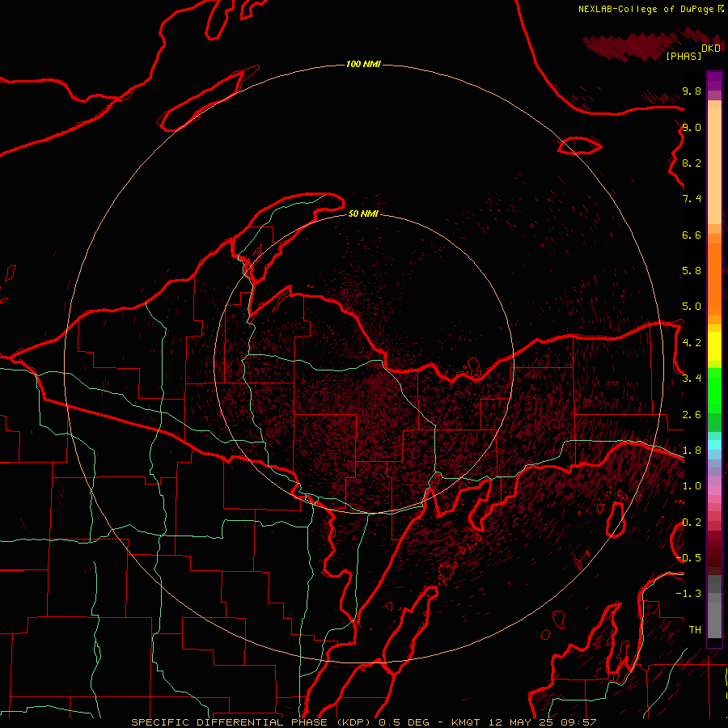Screen dimensions: 728x728
Task: Pick the pink segment of the color bar
Action: pos(714,490)
